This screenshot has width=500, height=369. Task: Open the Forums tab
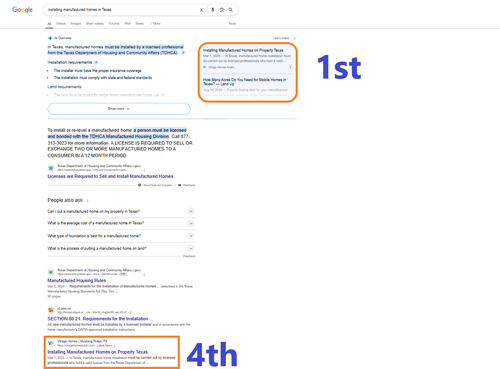point(114,24)
